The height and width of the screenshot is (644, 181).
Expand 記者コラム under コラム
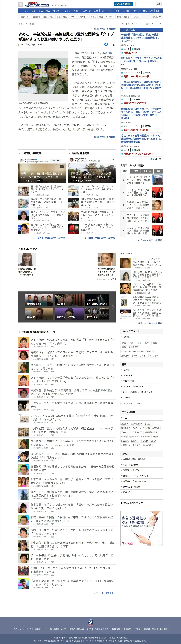[x=141, y=492]
